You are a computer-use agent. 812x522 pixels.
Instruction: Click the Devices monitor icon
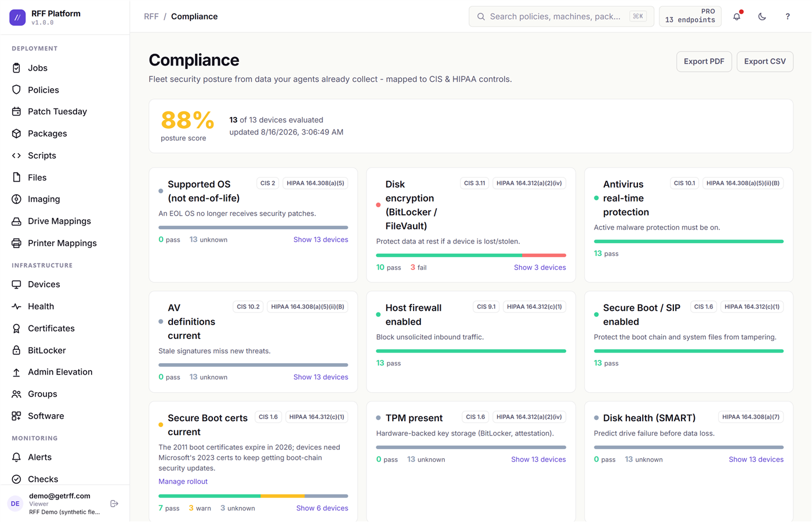tap(16, 284)
